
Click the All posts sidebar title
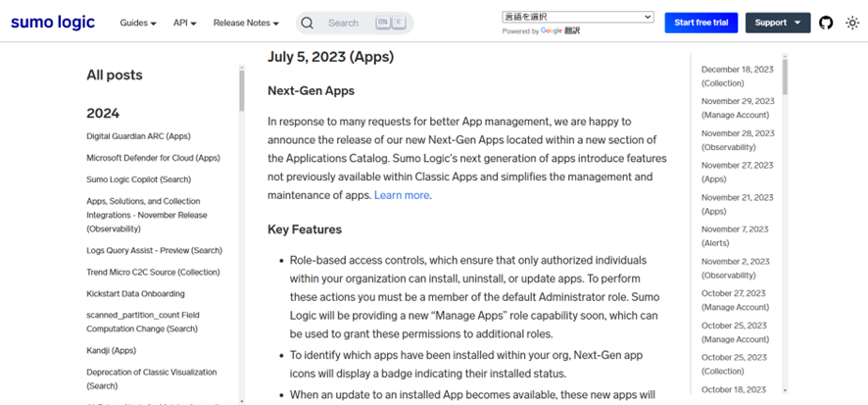tap(115, 75)
